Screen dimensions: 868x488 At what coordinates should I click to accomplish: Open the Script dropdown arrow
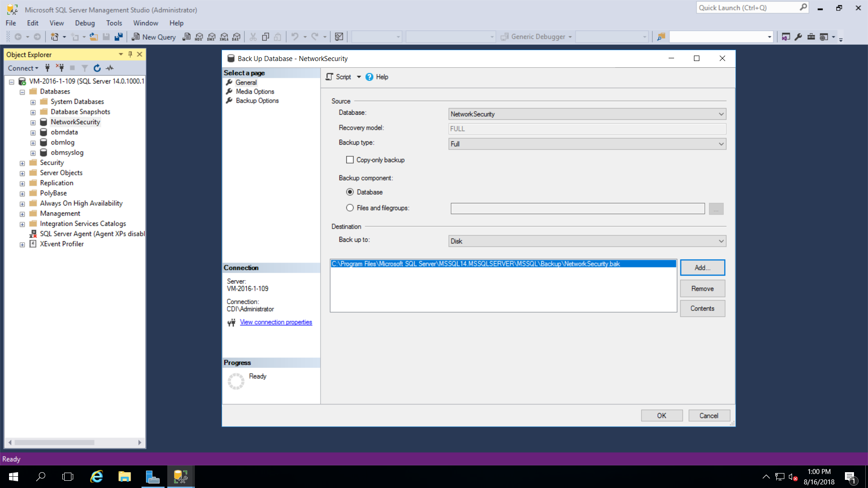point(359,77)
